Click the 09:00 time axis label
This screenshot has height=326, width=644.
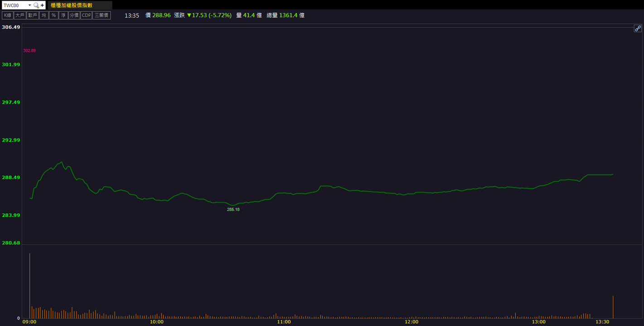[29, 322]
